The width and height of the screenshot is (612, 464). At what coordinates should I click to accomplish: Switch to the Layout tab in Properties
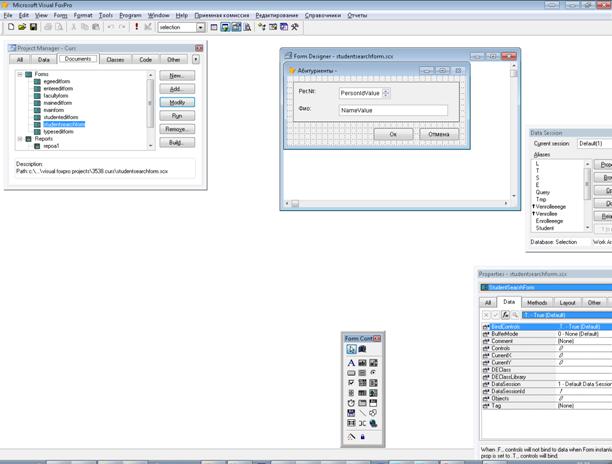pyautogui.click(x=567, y=302)
